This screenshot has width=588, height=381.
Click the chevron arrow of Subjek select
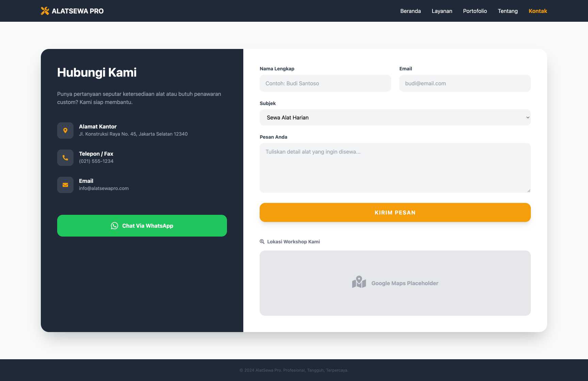[x=528, y=118]
